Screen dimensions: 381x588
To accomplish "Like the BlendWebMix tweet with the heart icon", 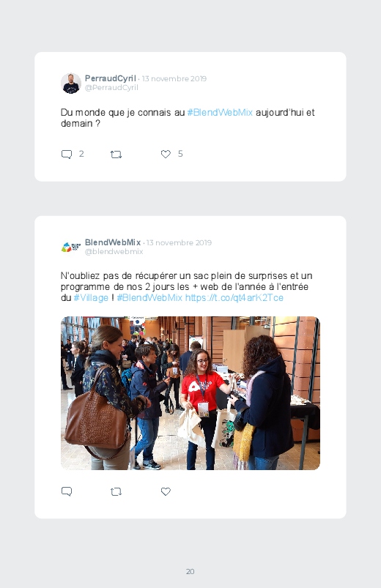I will [166, 491].
